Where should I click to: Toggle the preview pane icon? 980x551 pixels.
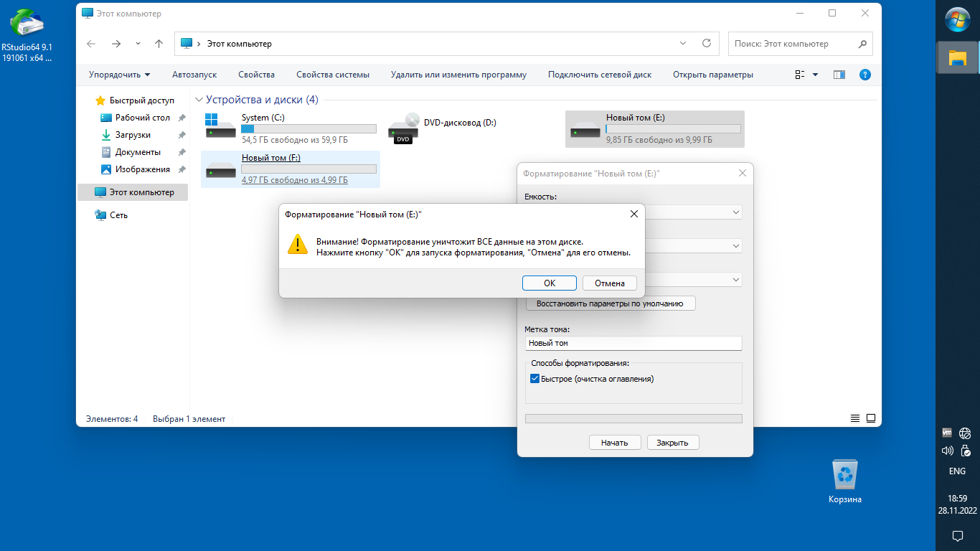pyautogui.click(x=839, y=75)
